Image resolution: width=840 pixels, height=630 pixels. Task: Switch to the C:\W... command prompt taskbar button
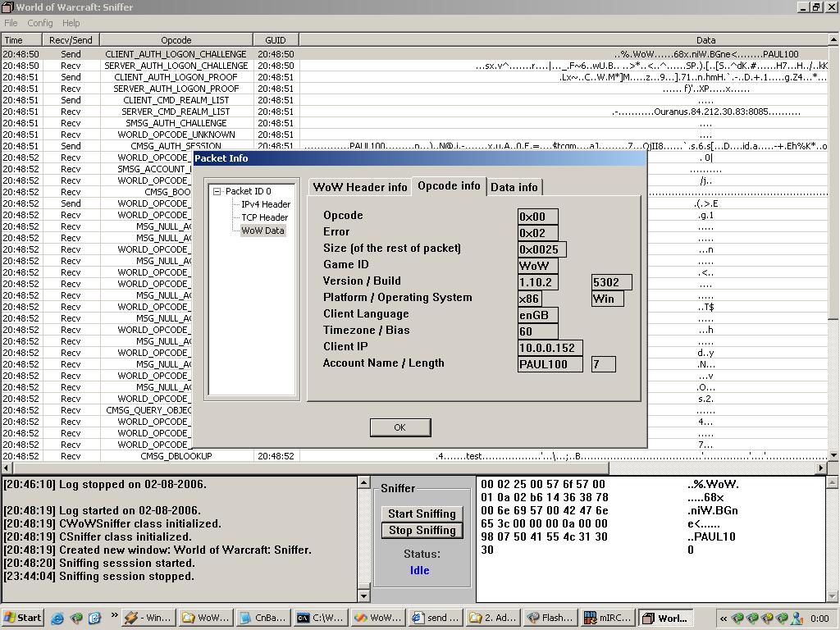point(320,618)
